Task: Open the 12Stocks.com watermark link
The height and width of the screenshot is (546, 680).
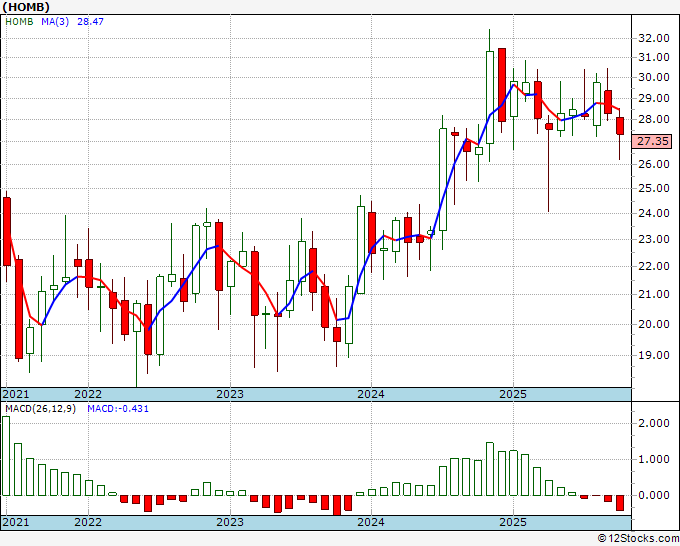Action: click(x=636, y=539)
